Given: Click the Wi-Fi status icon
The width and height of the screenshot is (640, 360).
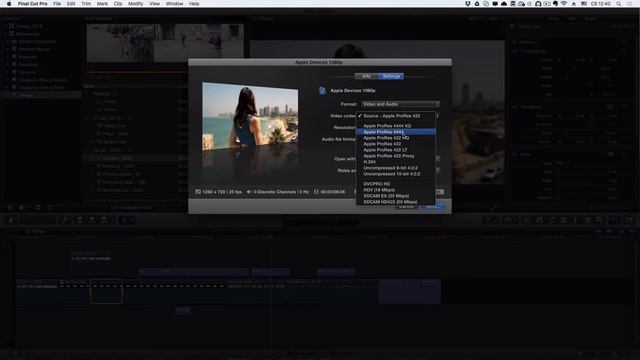Looking at the screenshot, I should pyautogui.click(x=564, y=4).
